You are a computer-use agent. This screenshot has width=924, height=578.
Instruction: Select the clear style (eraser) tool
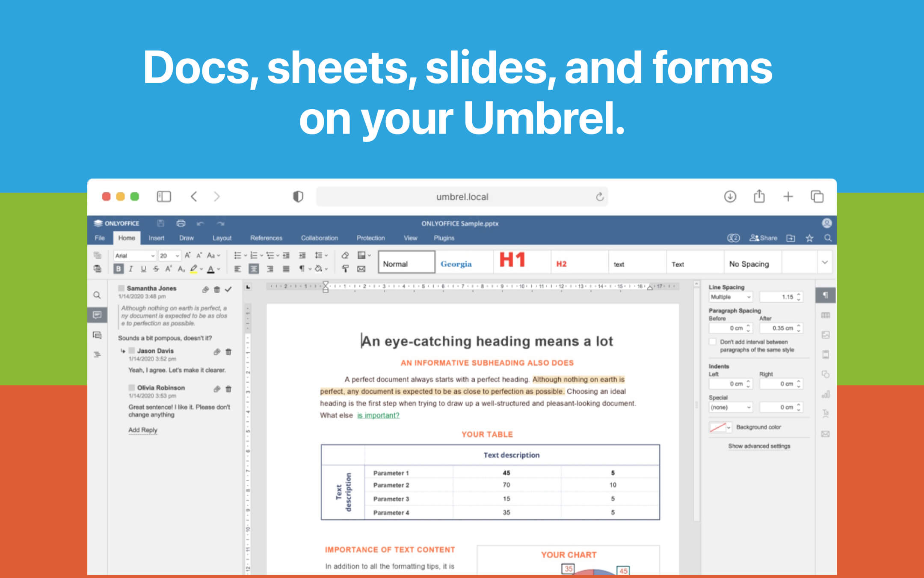click(x=344, y=255)
